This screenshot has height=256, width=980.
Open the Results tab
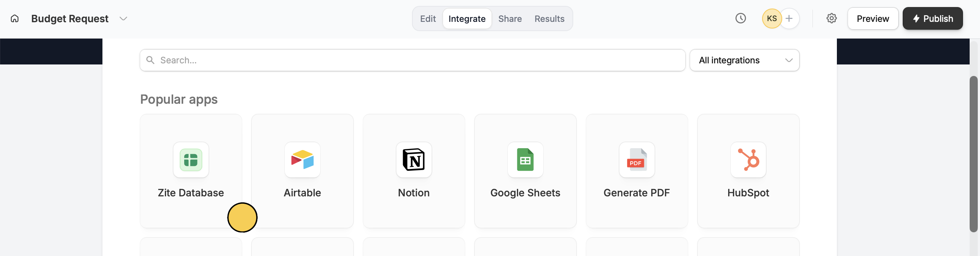(x=549, y=19)
